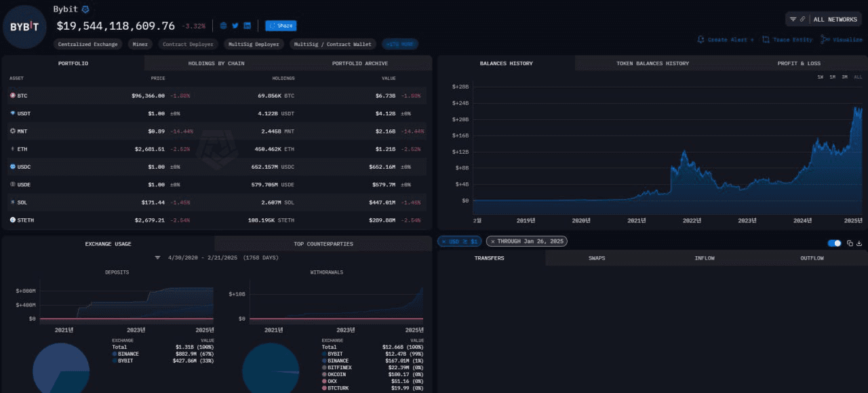The width and height of the screenshot is (868, 393).
Task: Click the 69.856K BTC holdings cell
Action: (275, 96)
